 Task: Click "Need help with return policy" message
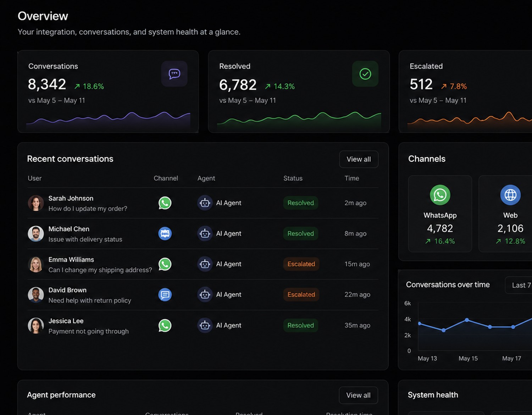tap(90, 300)
